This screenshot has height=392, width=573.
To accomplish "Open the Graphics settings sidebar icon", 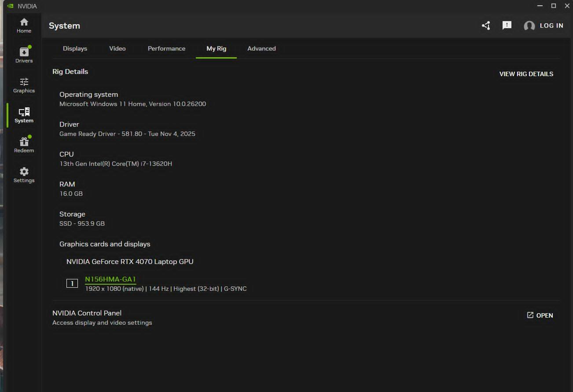I will [x=24, y=85].
